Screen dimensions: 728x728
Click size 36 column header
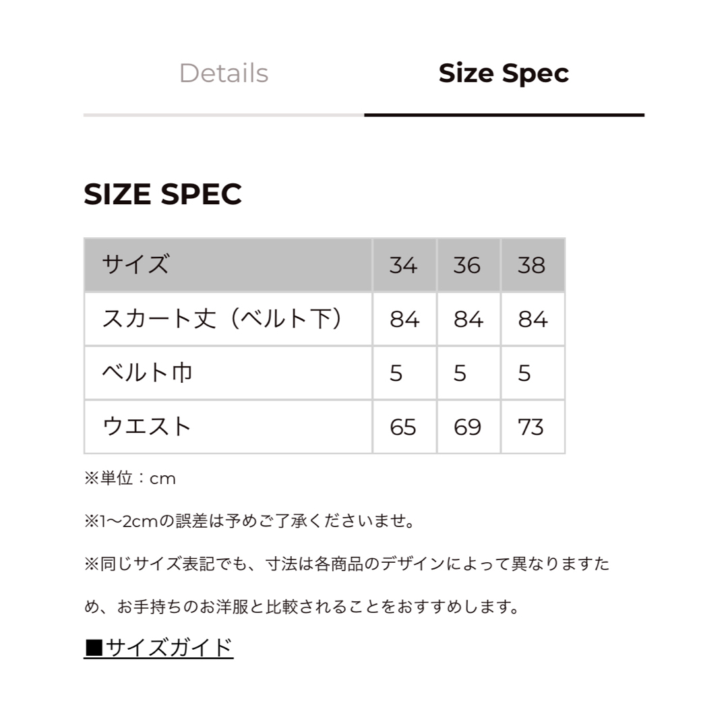tap(468, 265)
